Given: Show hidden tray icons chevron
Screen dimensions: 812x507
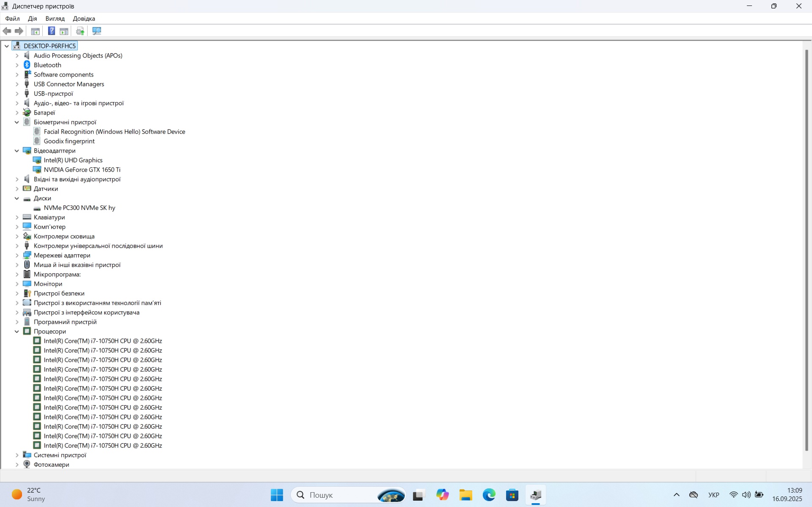Looking at the screenshot, I should (676, 495).
